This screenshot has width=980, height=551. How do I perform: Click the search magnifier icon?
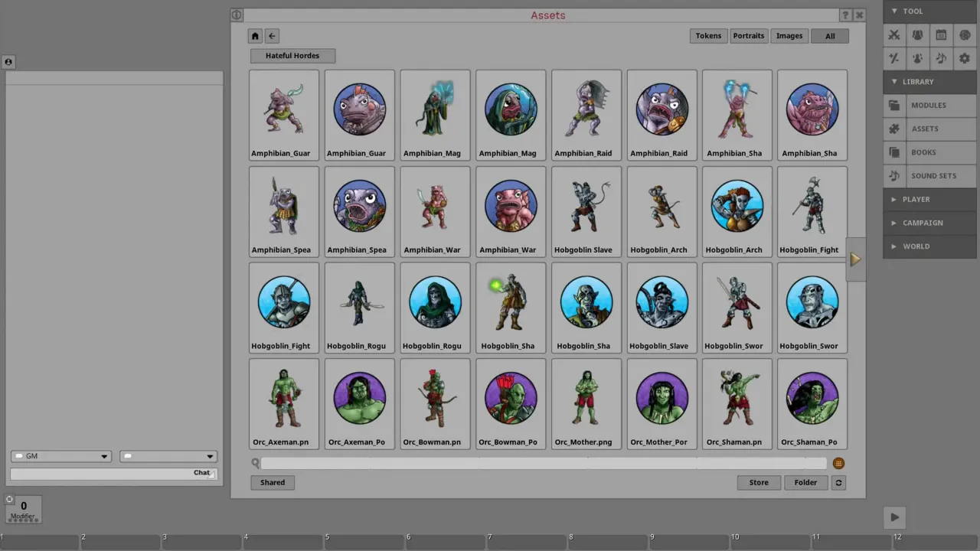255,463
